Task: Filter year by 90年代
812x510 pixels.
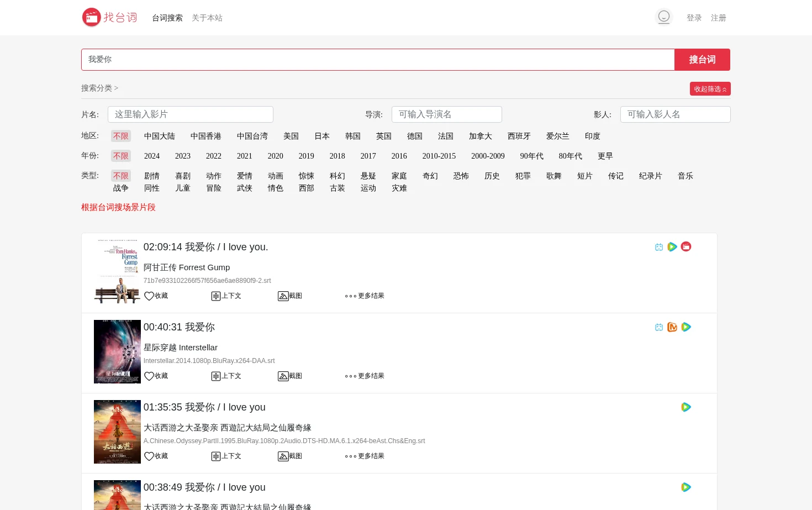Action: pos(532,156)
